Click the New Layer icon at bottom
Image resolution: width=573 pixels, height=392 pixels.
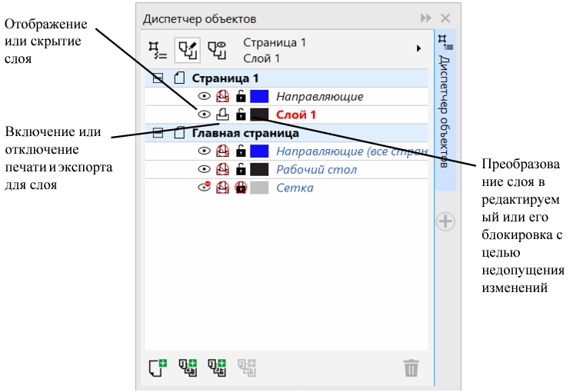pyautogui.click(x=158, y=367)
